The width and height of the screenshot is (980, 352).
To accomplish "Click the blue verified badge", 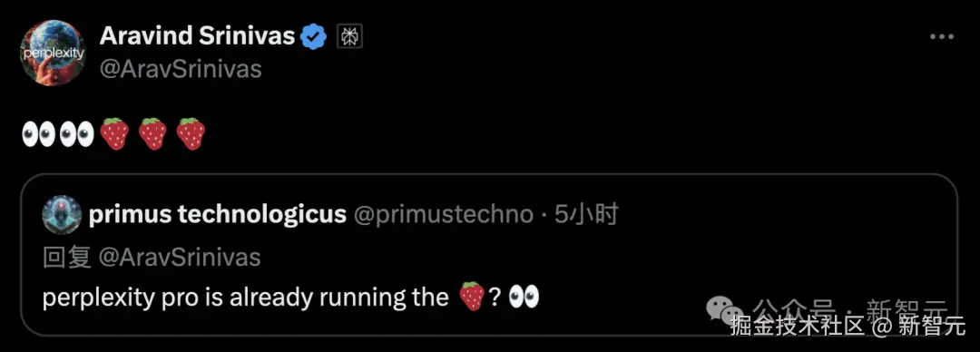I will [x=314, y=37].
